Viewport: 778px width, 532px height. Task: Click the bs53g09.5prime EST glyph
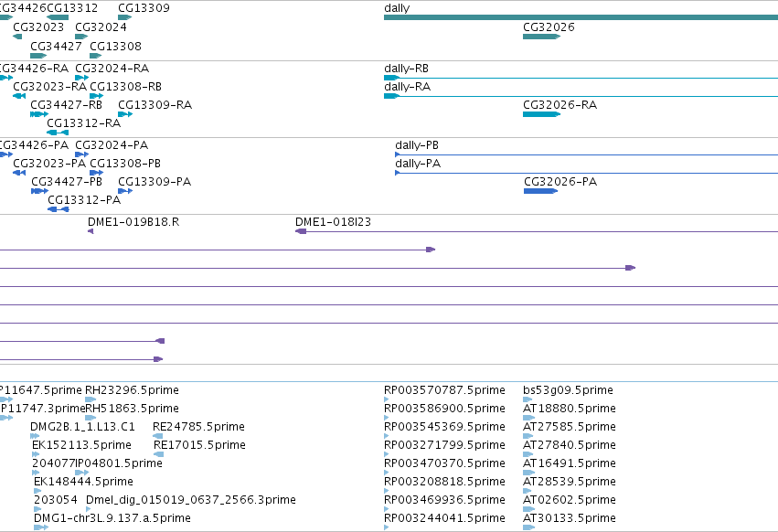tap(528, 399)
